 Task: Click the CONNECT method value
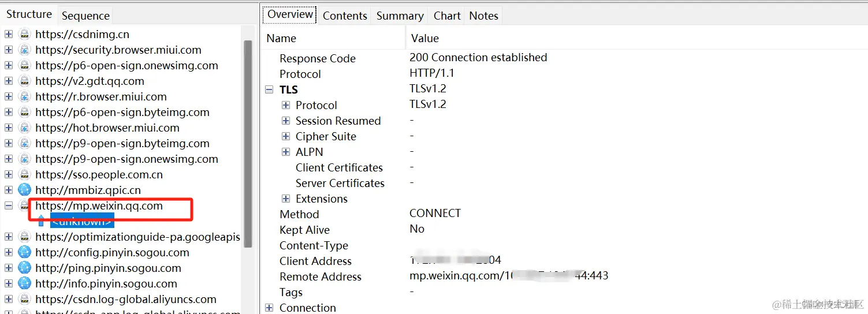coord(435,213)
